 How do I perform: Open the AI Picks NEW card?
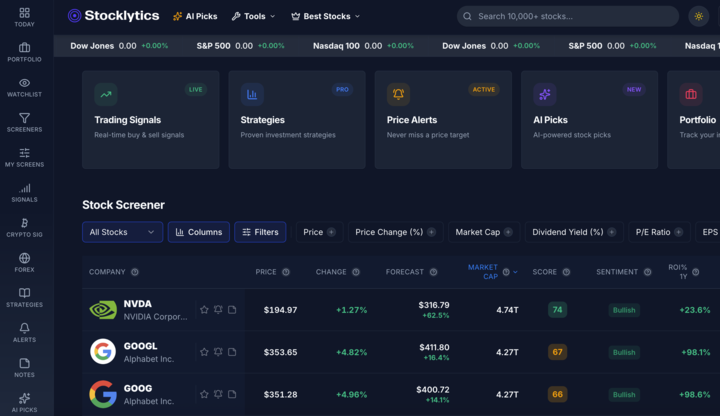[x=590, y=119]
